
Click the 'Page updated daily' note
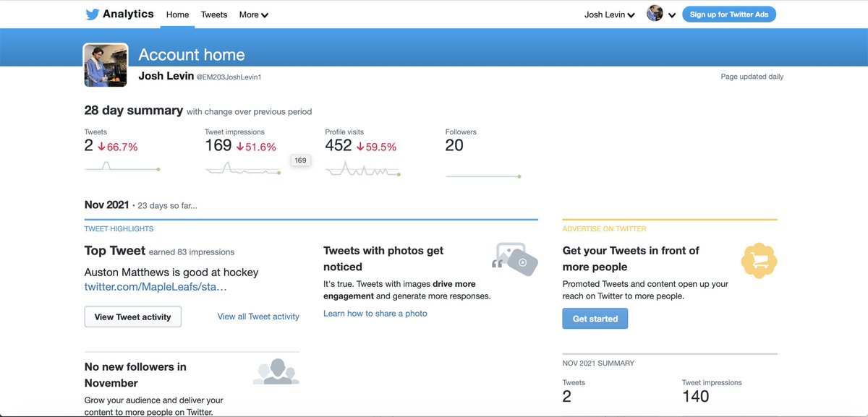point(752,77)
